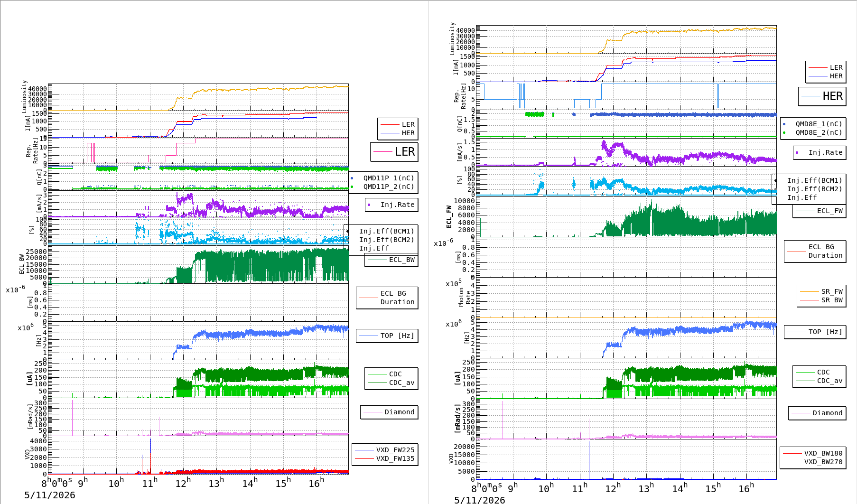Click the Photon Rate y-axis title

click(x=465, y=298)
